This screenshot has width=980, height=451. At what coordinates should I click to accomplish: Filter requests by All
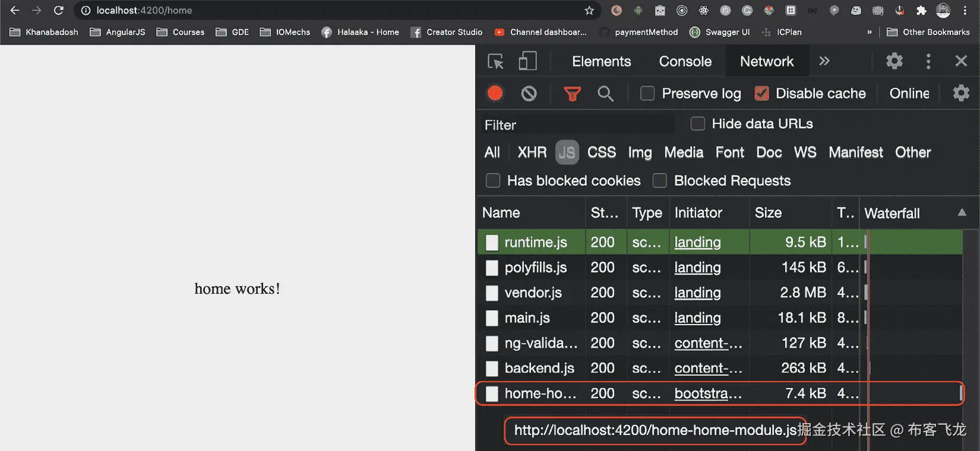(492, 153)
